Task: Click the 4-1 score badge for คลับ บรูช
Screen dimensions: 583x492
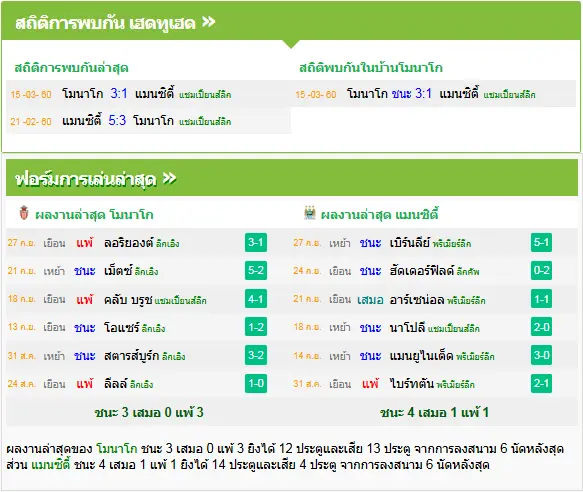Action: (256, 299)
